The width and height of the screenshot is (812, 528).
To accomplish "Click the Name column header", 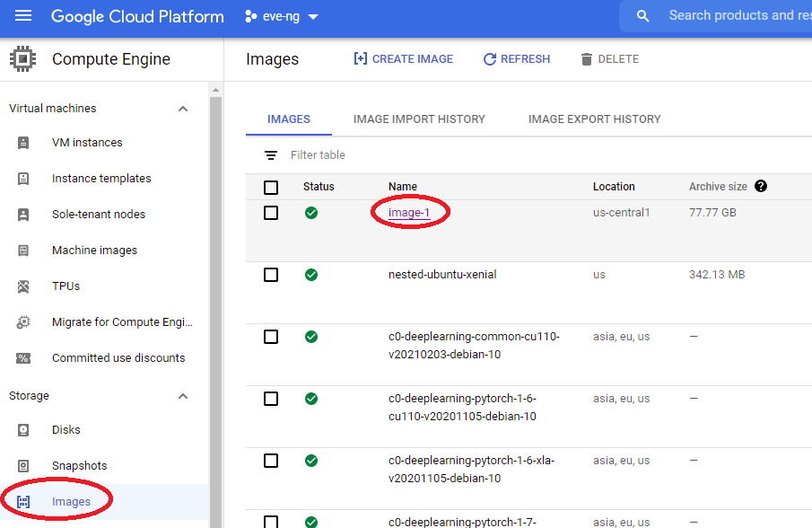I will pos(402,187).
